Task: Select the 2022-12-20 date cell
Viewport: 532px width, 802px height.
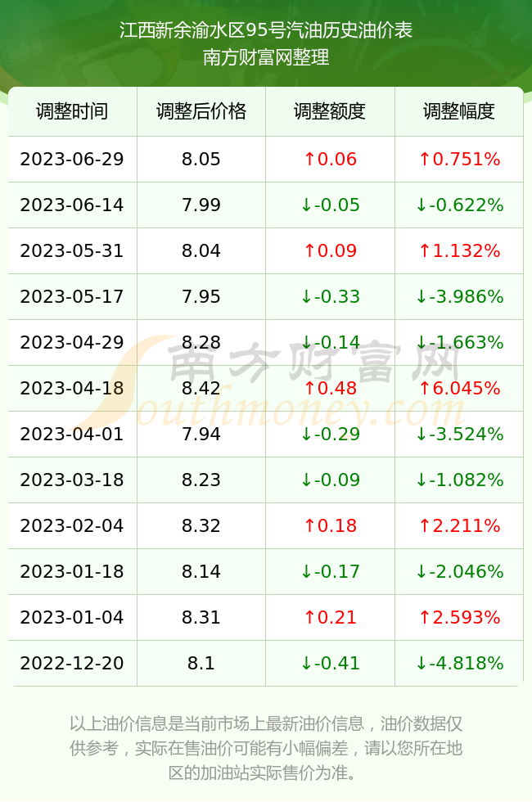Action: 72,664
